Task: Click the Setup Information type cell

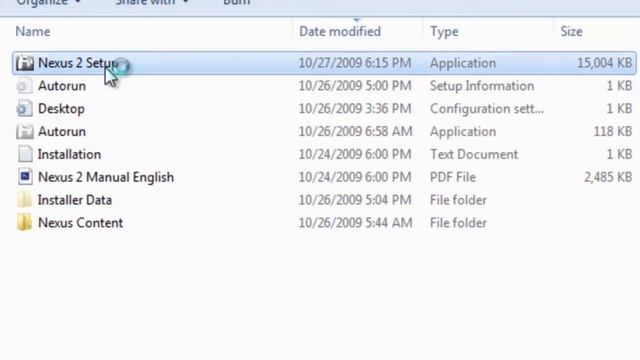Action: 482,86
